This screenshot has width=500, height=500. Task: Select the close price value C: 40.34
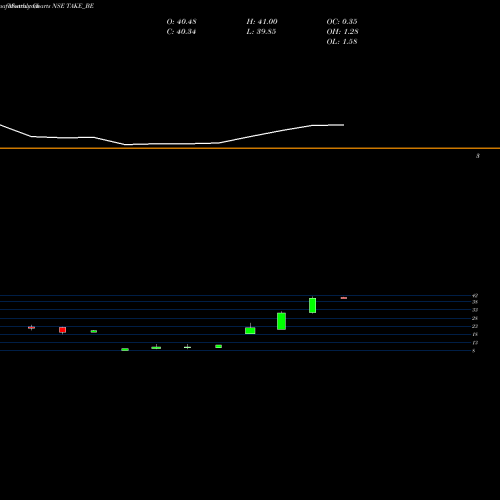coord(181,32)
